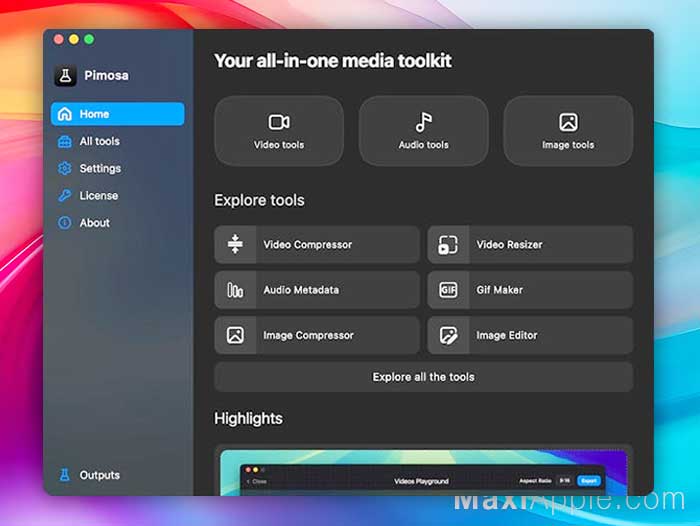Click the About info icon
Image resolution: width=700 pixels, height=526 pixels.
pos(65,223)
